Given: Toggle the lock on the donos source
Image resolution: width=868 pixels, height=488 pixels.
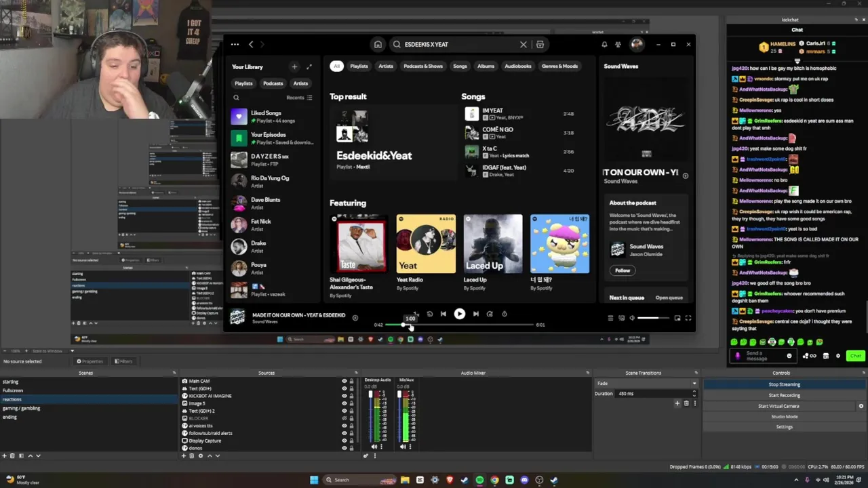Looking at the screenshot, I should pyautogui.click(x=351, y=448).
